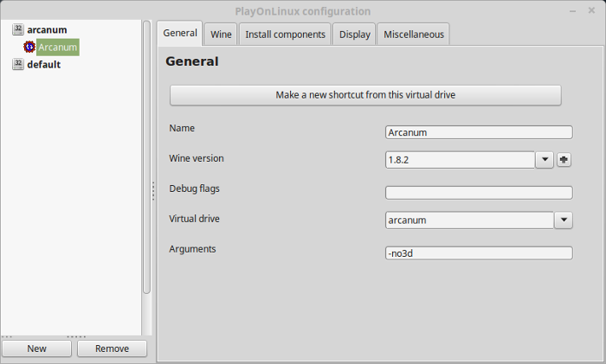
Task: Click the General heading text
Action: pyautogui.click(x=191, y=61)
